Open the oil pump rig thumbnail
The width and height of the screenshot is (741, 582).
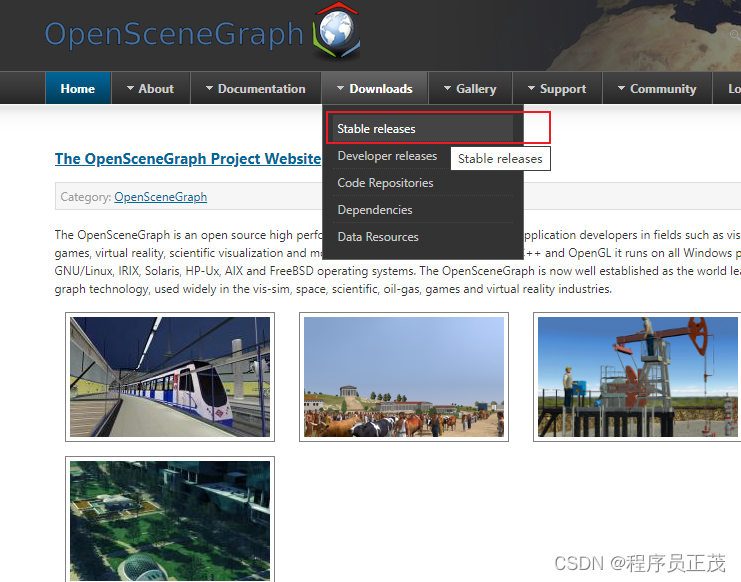pos(637,377)
